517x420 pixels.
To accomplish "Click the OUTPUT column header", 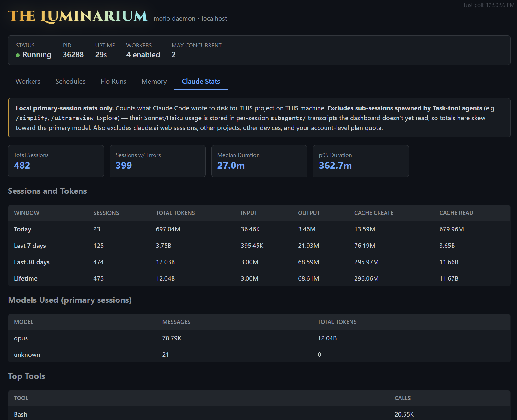I will 309,213.
